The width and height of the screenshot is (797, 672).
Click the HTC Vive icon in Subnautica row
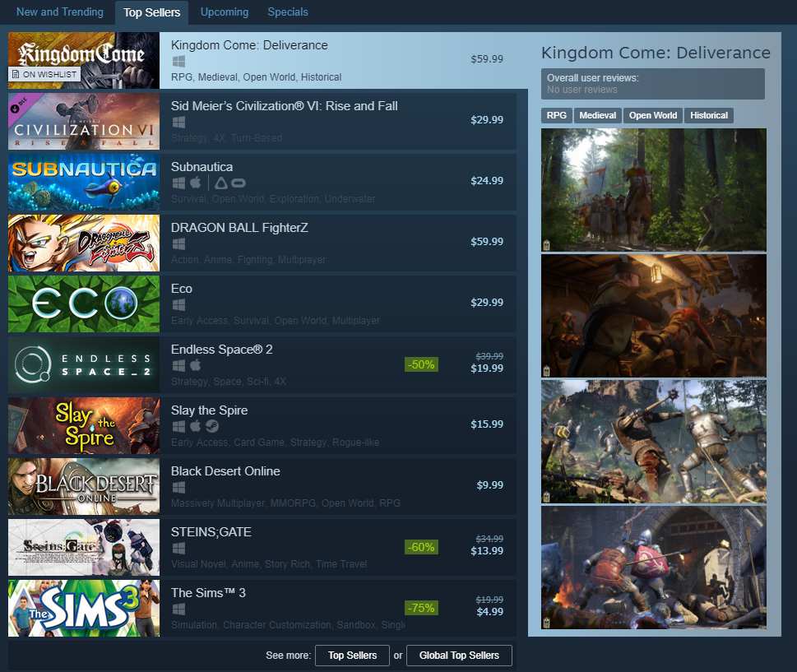pos(220,183)
